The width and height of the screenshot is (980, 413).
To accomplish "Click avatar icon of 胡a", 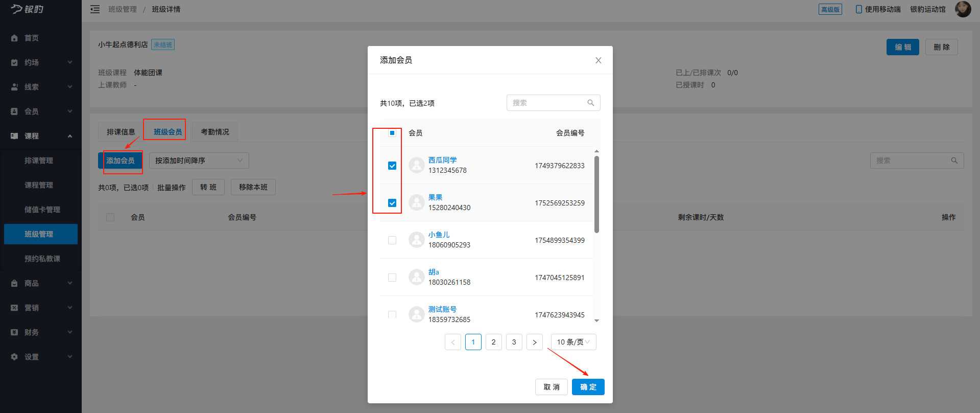I will coord(417,277).
